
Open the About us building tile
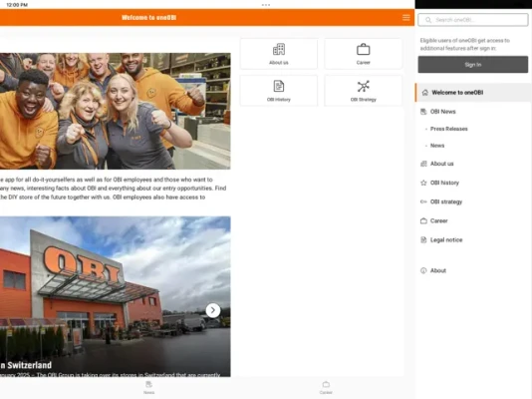click(279, 54)
